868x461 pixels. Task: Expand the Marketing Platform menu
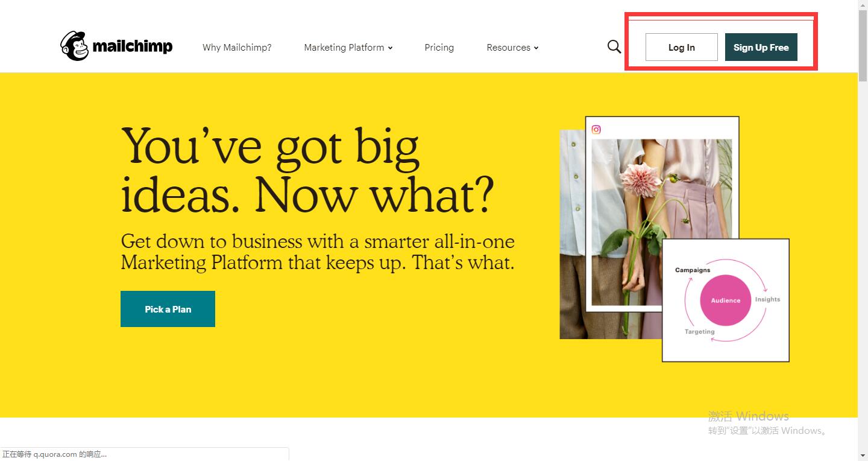pyautogui.click(x=348, y=47)
